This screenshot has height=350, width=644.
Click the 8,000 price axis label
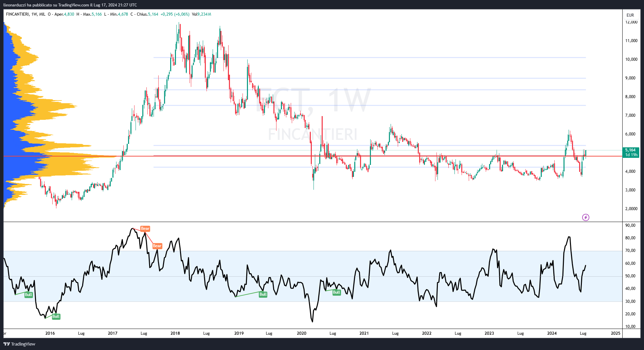click(x=630, y=97)
